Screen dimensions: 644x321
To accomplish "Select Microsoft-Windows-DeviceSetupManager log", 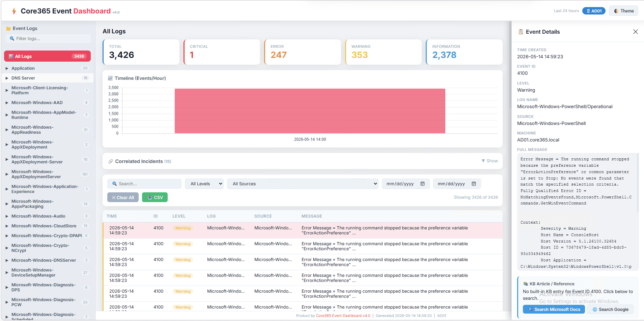I will tap(47, 272).
